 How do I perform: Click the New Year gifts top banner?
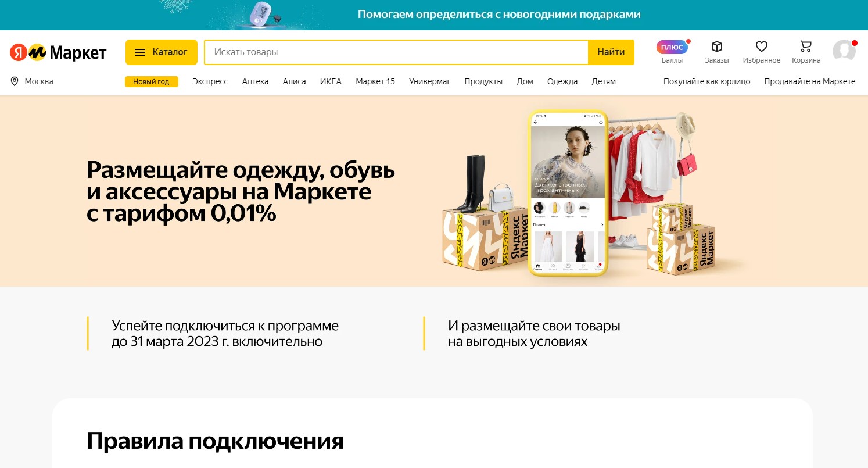[x=434, y=15]
